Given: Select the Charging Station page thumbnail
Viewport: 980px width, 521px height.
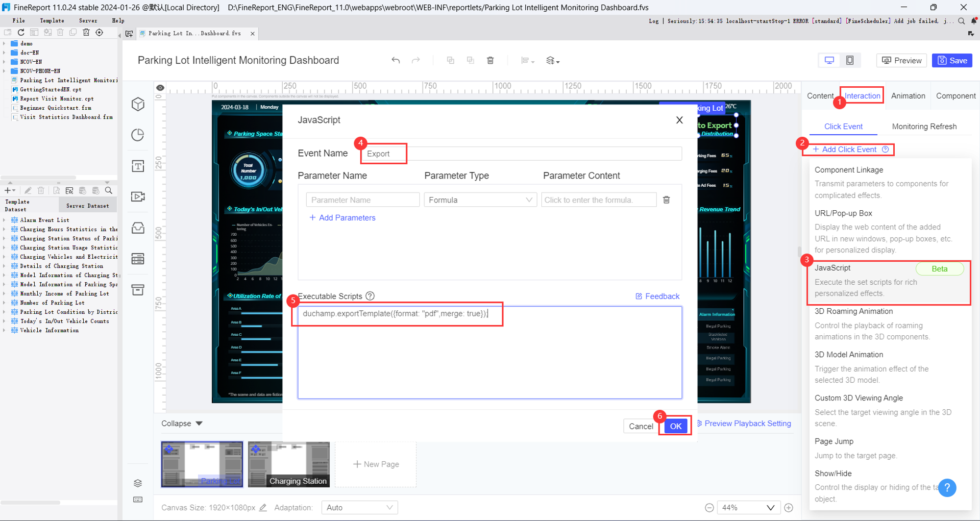Looking at the screenshot, I should [x=289, y=464].
